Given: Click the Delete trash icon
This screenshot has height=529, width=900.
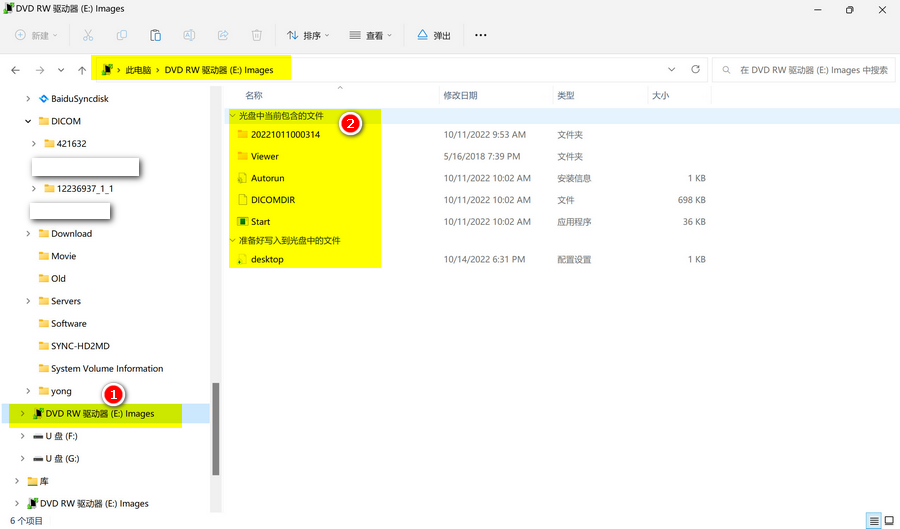Looking at the screenshot, I should pos(257,36).
